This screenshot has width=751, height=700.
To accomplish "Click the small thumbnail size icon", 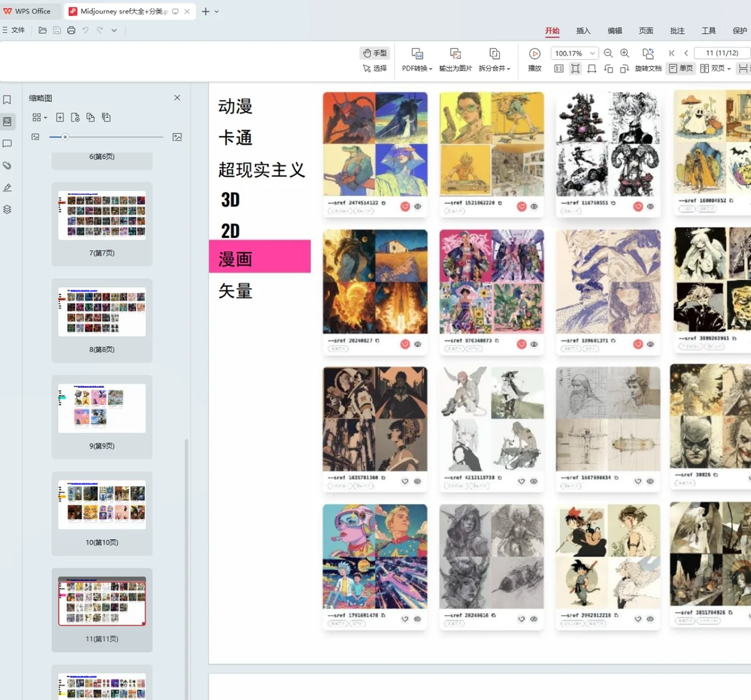I will tap(36, 137).
